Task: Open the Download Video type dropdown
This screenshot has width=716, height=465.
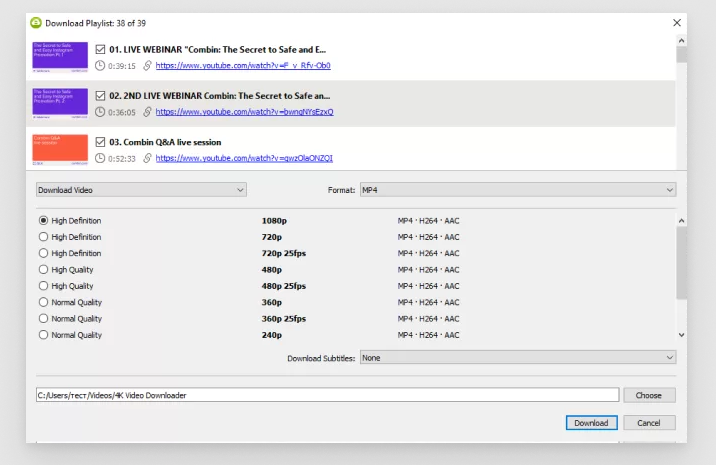Action: tap(140, 189)
